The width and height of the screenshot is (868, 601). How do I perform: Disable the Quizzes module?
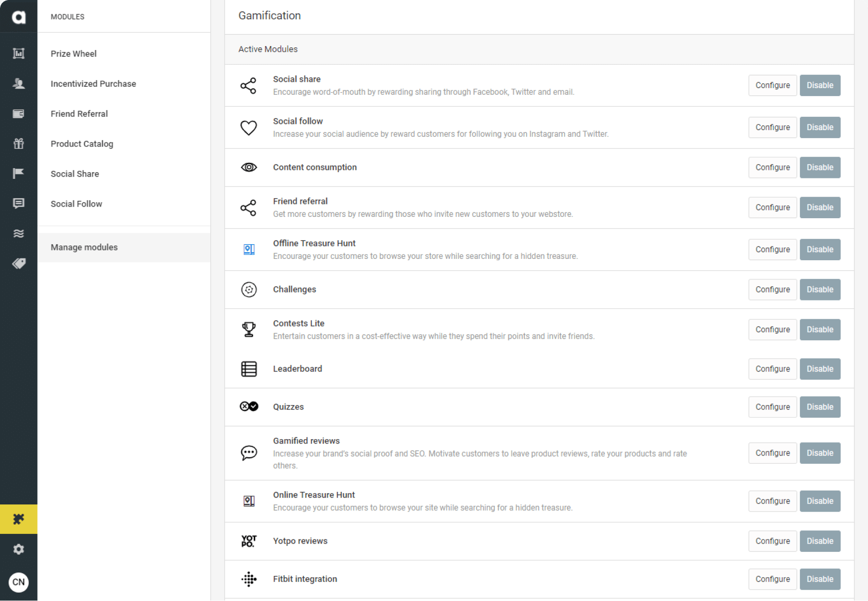tap(820, 406)
